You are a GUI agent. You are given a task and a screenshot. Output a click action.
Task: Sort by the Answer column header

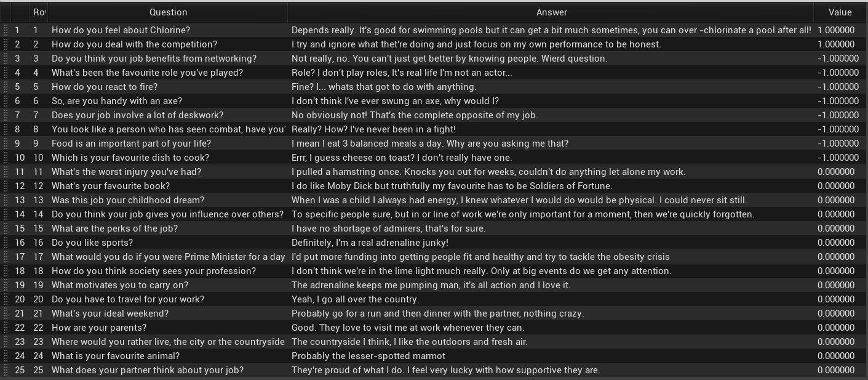click(x=551, y=12)
